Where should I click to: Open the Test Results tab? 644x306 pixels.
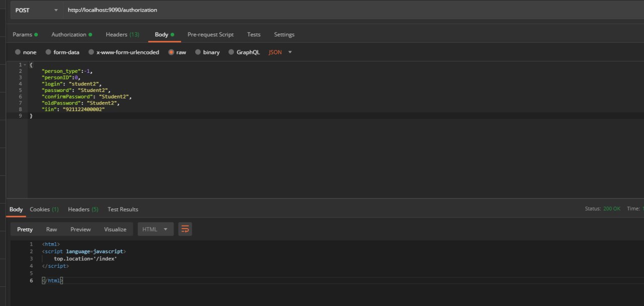123,210
